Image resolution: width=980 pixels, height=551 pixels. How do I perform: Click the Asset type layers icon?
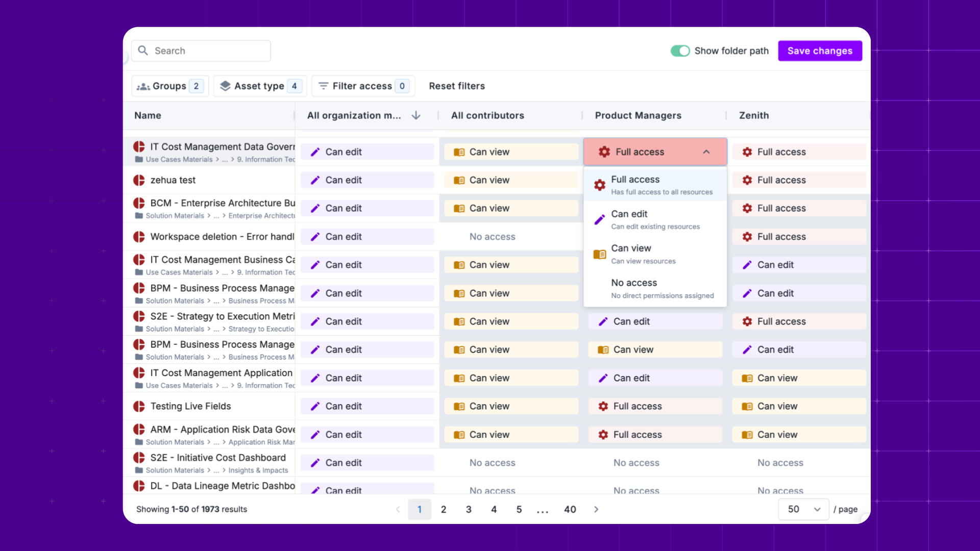[225, 86]
